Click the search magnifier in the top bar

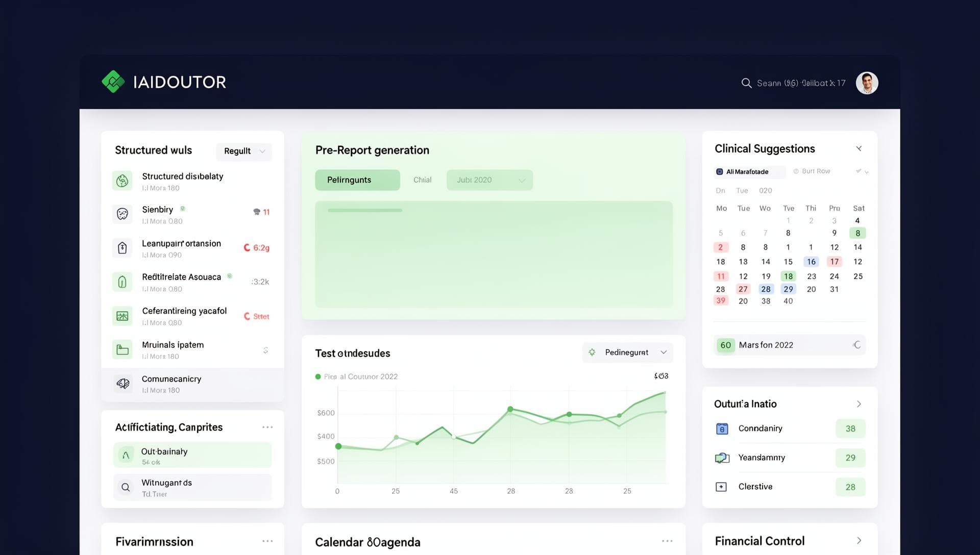(746, 83)
